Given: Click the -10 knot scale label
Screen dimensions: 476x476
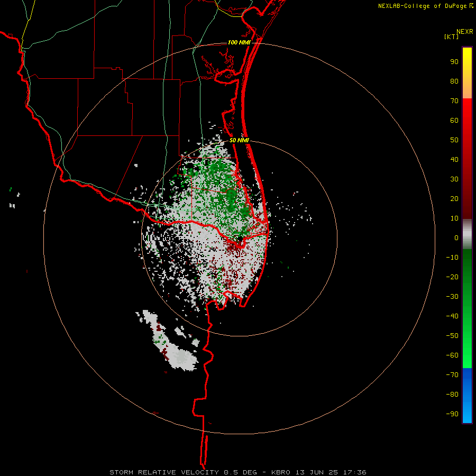Looking at the screenshot, I should 452,258.
